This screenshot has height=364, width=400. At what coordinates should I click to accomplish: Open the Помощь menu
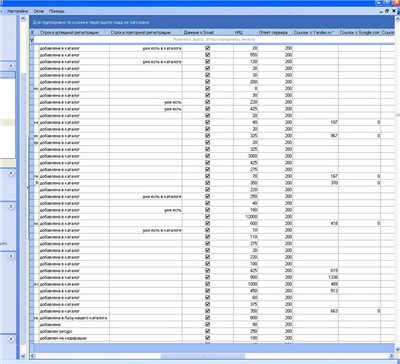57,11
